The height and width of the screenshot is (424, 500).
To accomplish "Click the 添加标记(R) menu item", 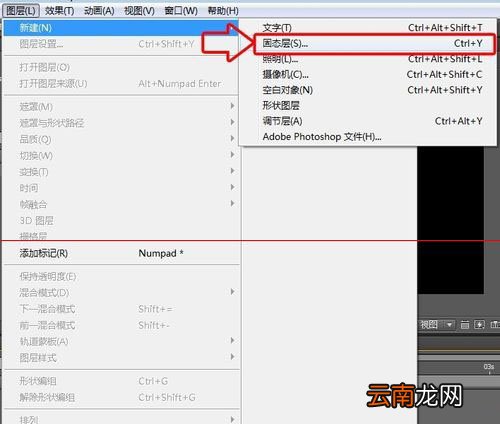I will [x=122, y=253].
